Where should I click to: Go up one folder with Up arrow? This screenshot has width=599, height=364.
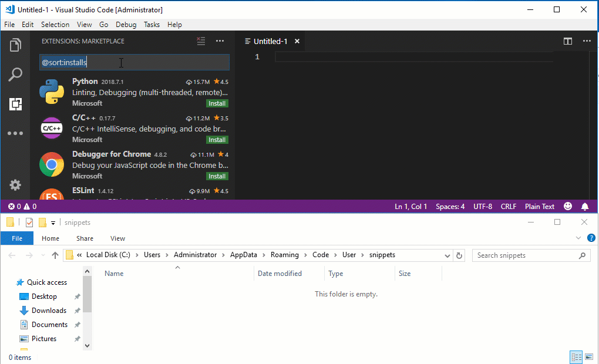(x=55, y=255)
